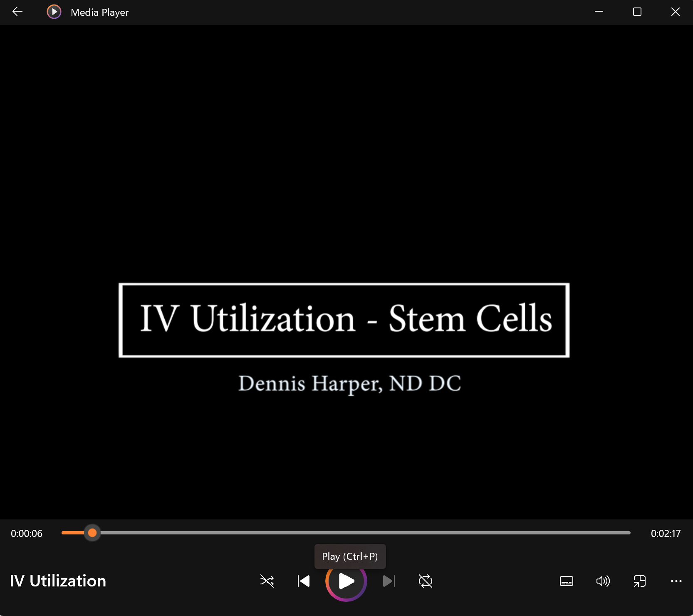The image size is (693, 616).
Task: Open the Media Player title menu
Action: click(99, 12)
